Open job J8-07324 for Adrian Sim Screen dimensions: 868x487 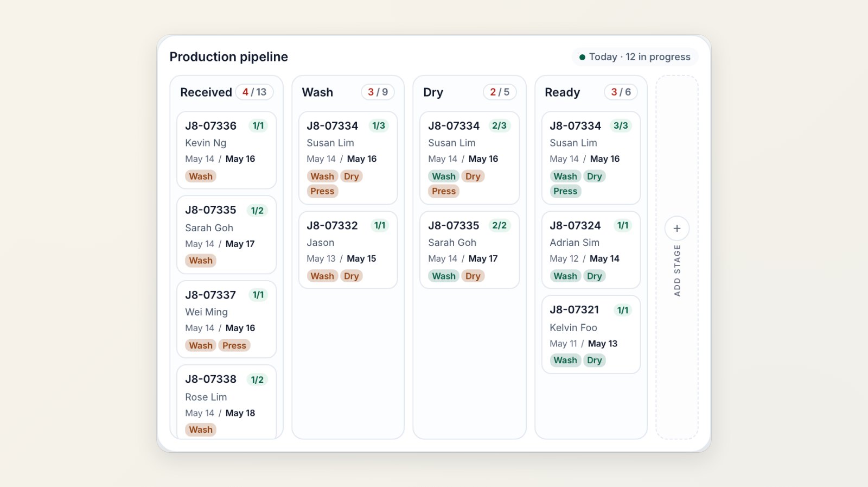[x=591, y=250]
